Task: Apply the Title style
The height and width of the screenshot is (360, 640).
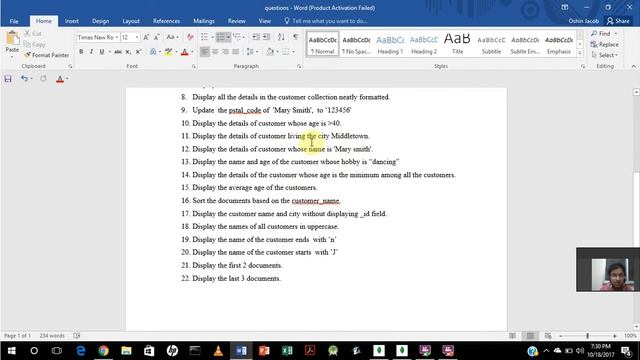Action: 458,44
